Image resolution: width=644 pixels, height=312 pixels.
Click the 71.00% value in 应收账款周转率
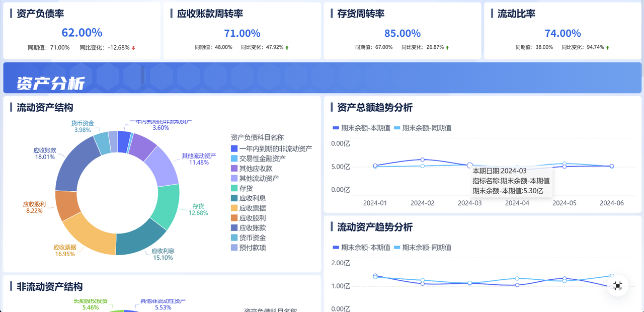[x=242, y=33]
